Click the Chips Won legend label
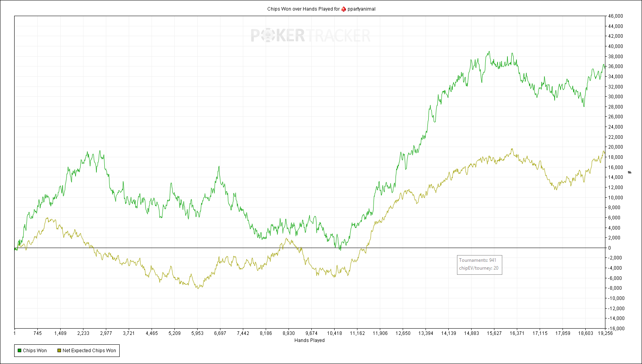The width and height of the screenshot is (642, 364). pyautogui.click(x=35, y=351)
